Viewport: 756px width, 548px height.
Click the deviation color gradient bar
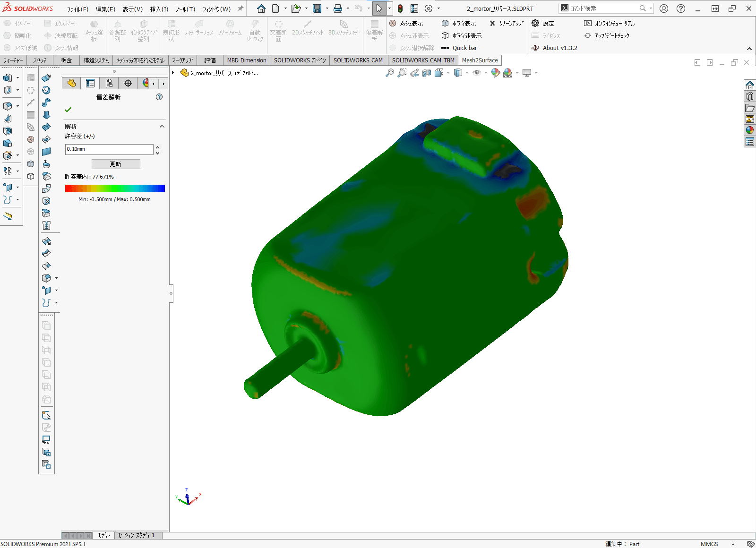tap(115, 188)
